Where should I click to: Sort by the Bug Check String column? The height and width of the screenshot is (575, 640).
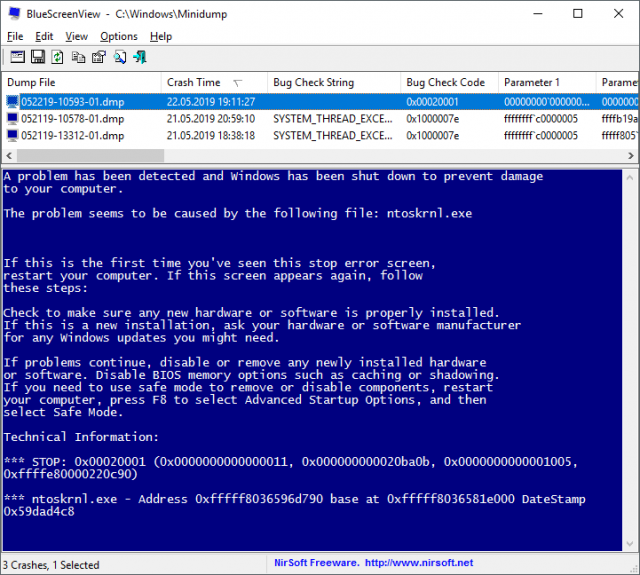tap(334, 82)
